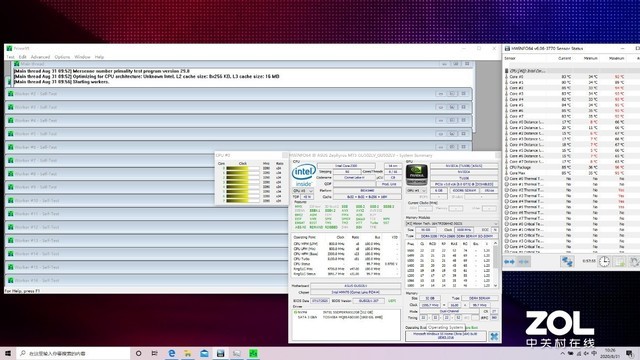Click the Minimum column header in sensors
Screen dimensions: 640x360
pos(590,58)
